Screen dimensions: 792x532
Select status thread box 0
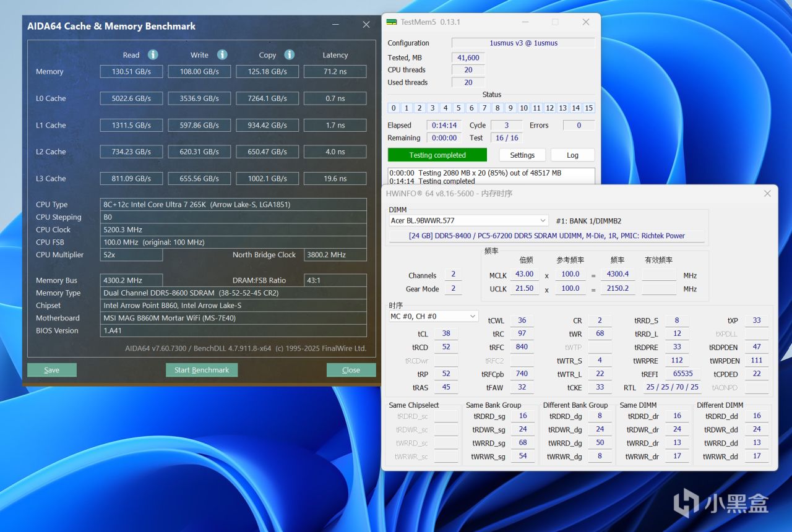coord(394,108)
